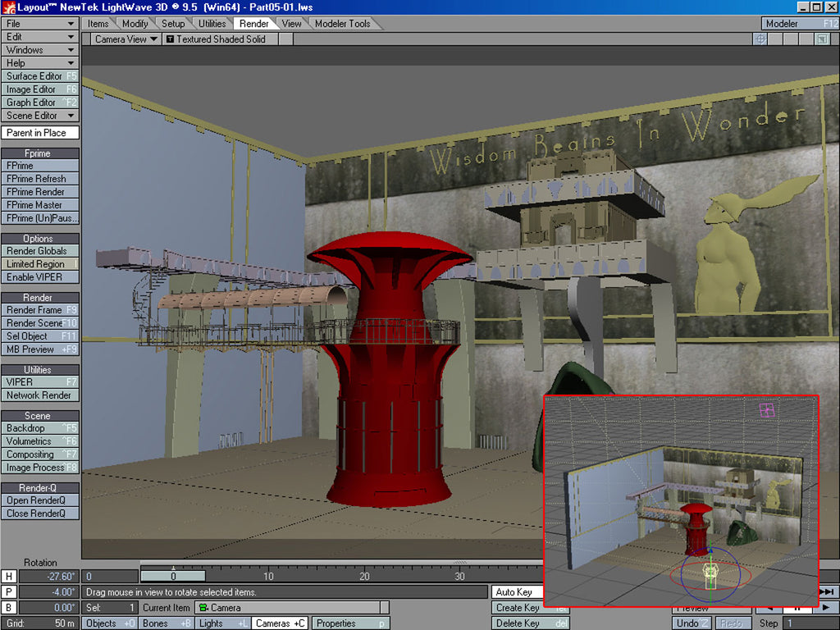Click the pause playback button

[796, 609]
